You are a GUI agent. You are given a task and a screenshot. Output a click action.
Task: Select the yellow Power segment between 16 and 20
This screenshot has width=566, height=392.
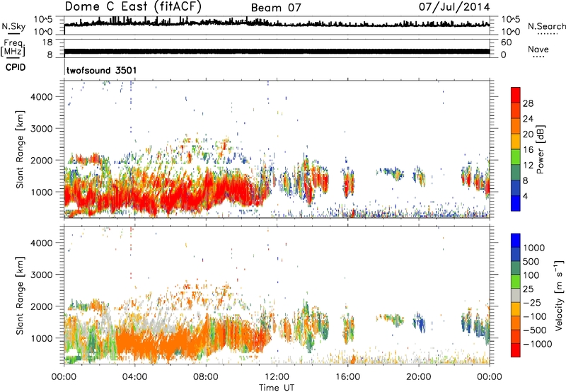(516, 142)
